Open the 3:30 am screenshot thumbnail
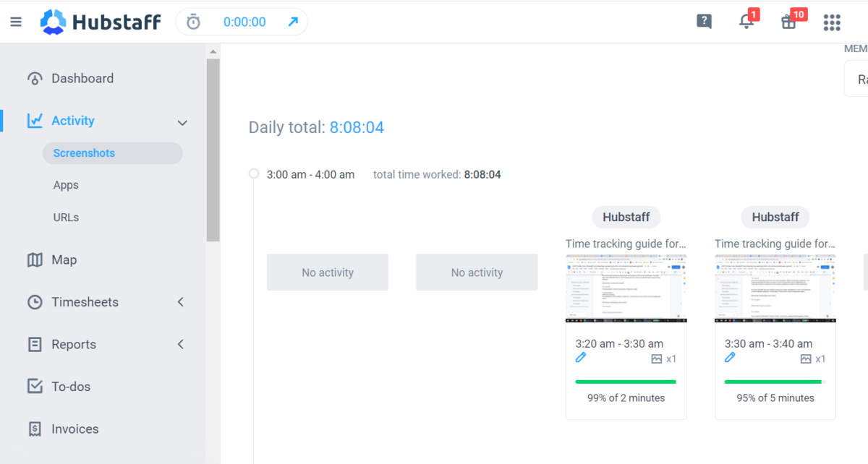This screenshot has width=868, height=464. click(775, 288)
